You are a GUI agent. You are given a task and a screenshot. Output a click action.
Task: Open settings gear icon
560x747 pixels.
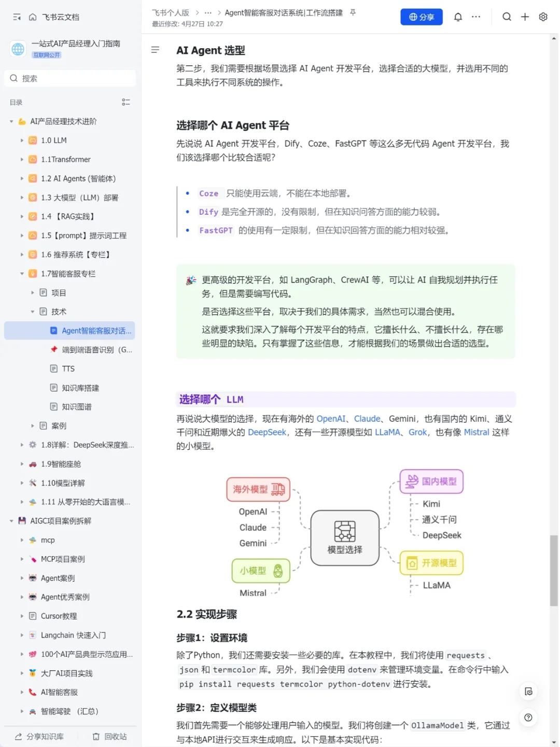pyautogui.click(x=543, y=17)
